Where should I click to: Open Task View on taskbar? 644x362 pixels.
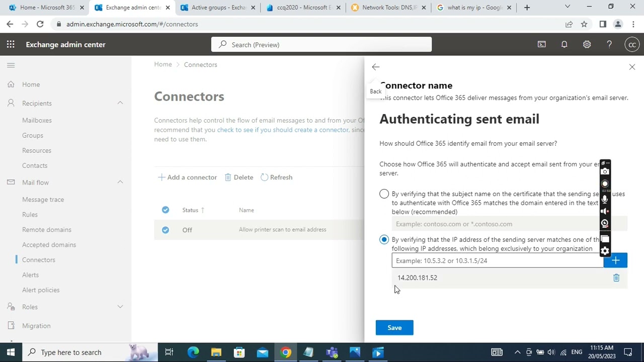[169, 352]
